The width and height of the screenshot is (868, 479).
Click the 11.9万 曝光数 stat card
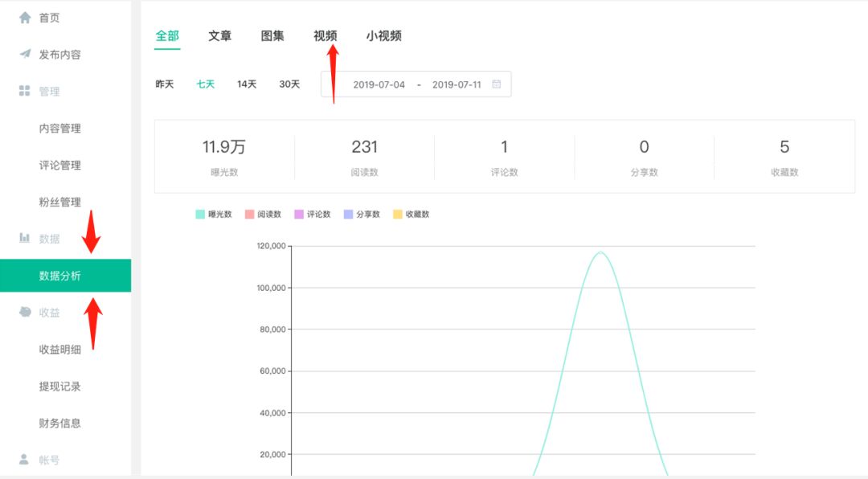[x=224, y=157]
